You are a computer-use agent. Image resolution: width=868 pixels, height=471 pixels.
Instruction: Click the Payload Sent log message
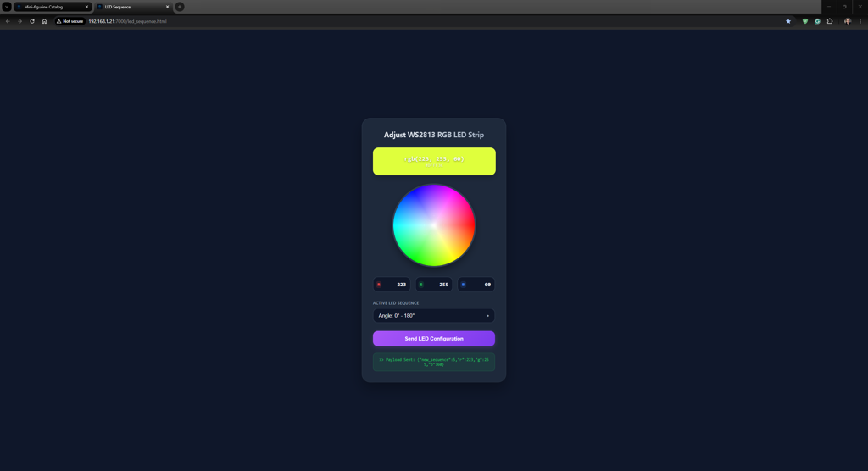[x=433, y=362]
